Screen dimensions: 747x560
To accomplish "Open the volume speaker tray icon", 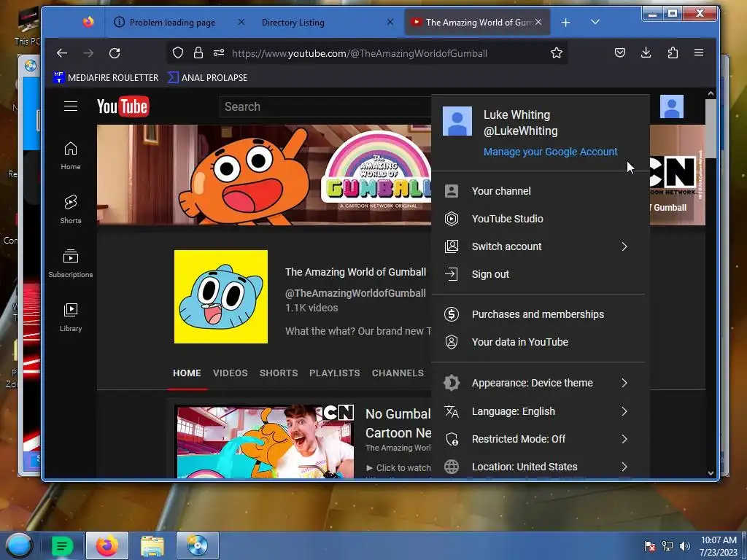I will tap(685, 545).
